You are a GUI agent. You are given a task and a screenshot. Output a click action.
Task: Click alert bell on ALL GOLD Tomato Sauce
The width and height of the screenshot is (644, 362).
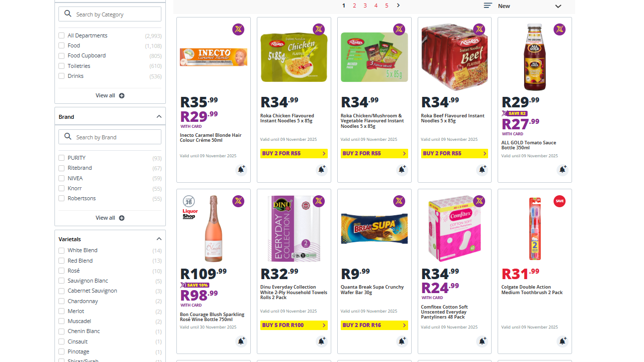[562, 170]
